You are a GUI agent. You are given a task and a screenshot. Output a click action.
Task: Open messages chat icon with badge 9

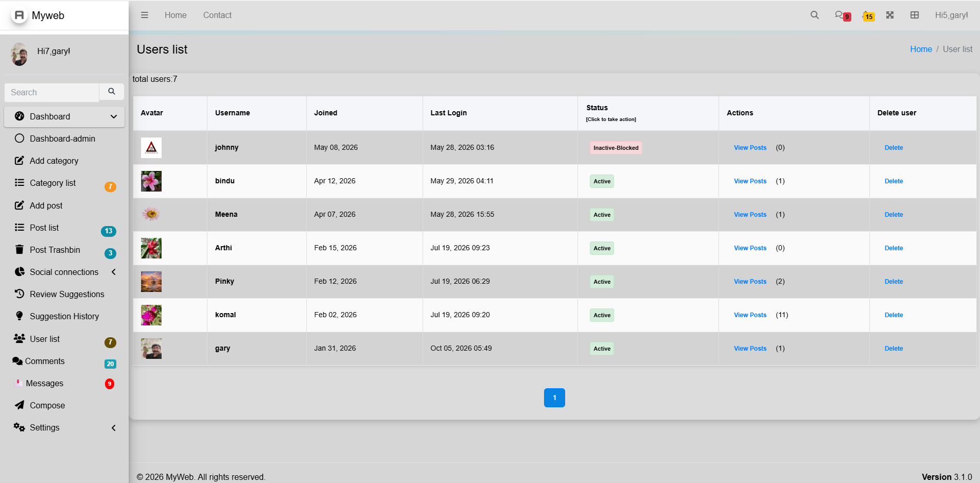[842, 15]
